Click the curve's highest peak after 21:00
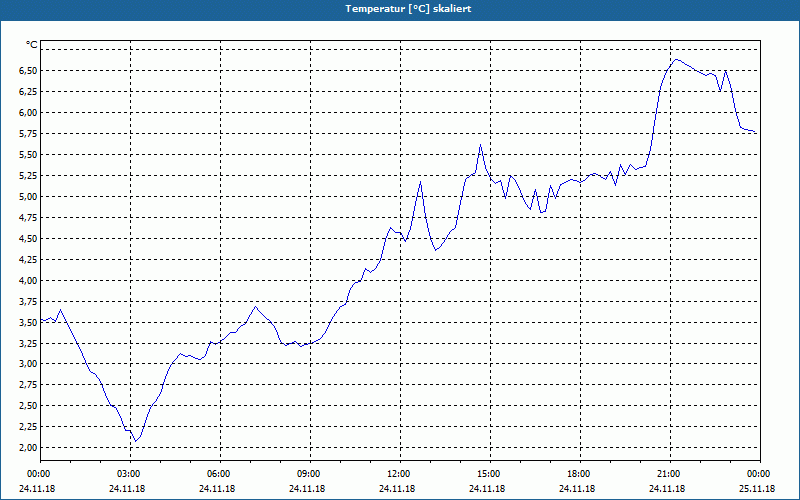 (x=677, y=59)
